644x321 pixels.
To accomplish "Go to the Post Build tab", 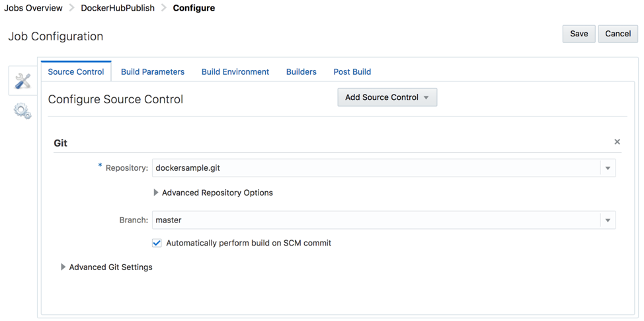I will click(352, 71).
